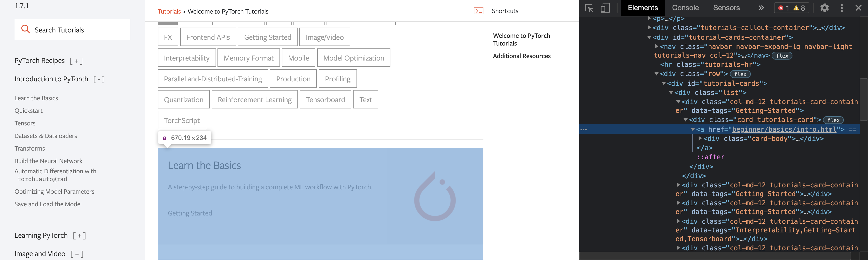Choose the Reinforcement Learning tag
This screenshot has width=868, height=260.
[x=255, y=100]
